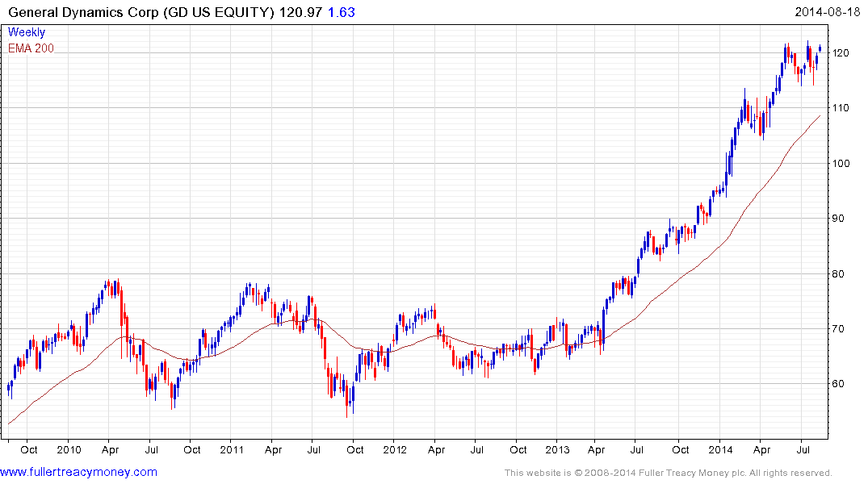This screenshot has width=868, height=484.
Task: Click the 2014-08-18 date stamp
Action: click(829, 12)
